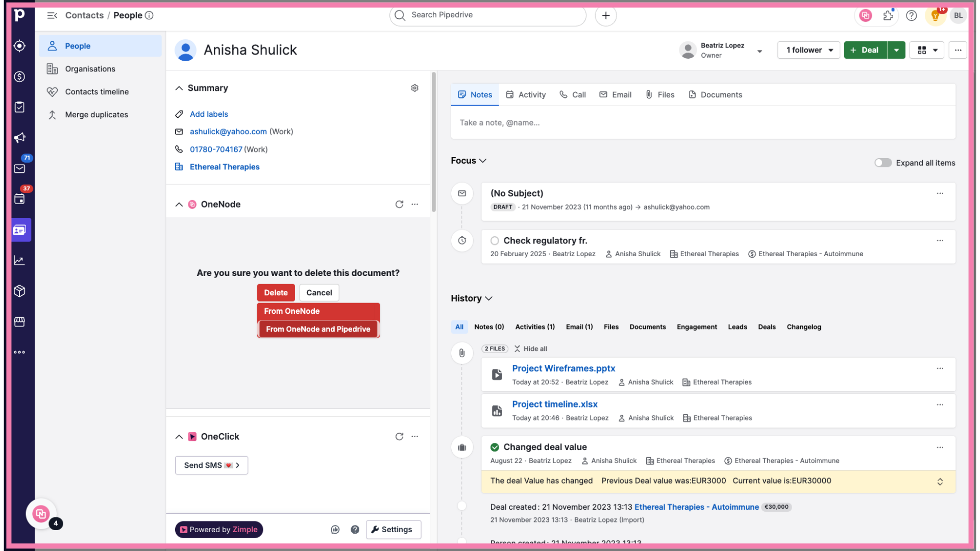This screenshot has width=980, height=551.
Task: Open Marketplace store icon in sidebar
Action: [19, 321]
